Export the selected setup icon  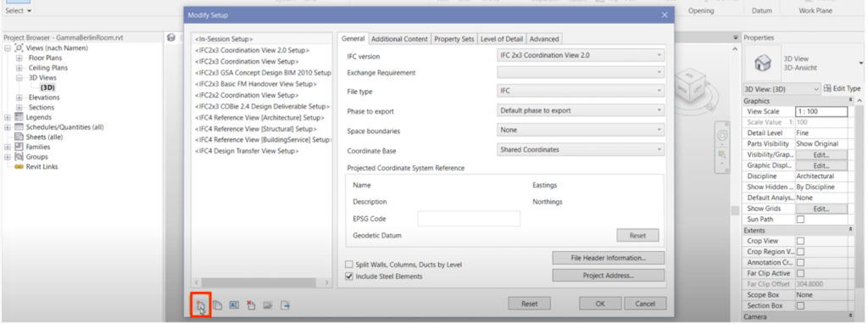(x=285, y=304)
